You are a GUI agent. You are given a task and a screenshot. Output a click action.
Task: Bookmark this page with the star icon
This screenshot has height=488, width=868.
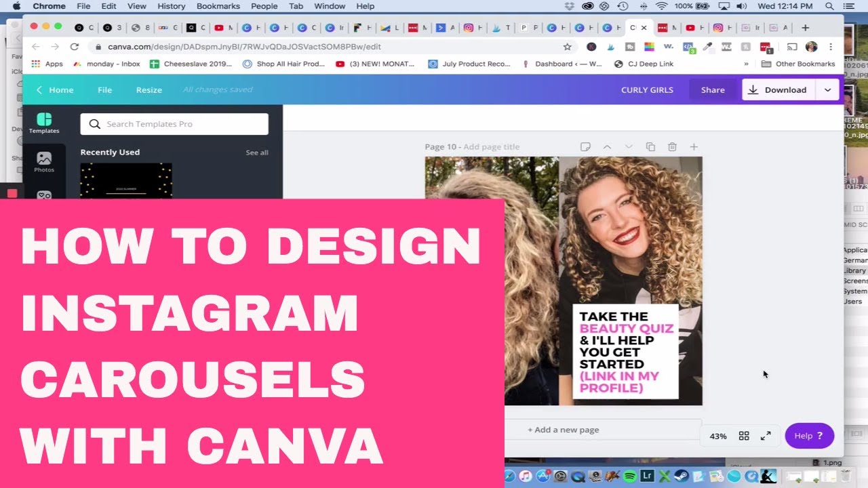coord(568,47)
